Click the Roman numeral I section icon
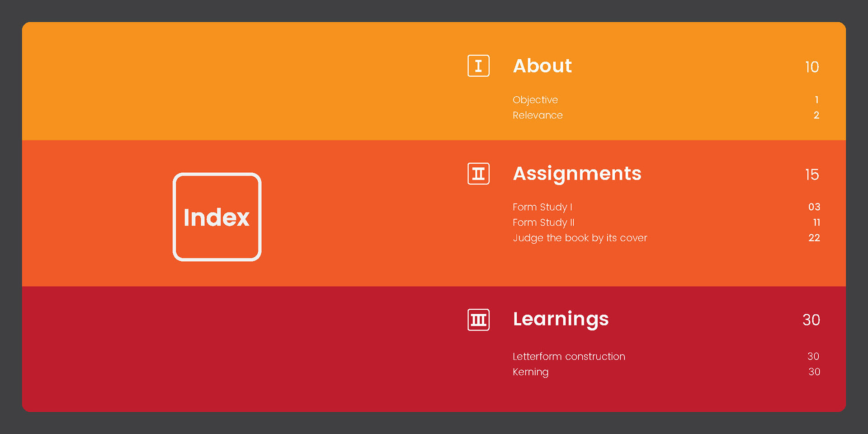The width and height of the screenshot is (868, 434). (x=478, y=66)
